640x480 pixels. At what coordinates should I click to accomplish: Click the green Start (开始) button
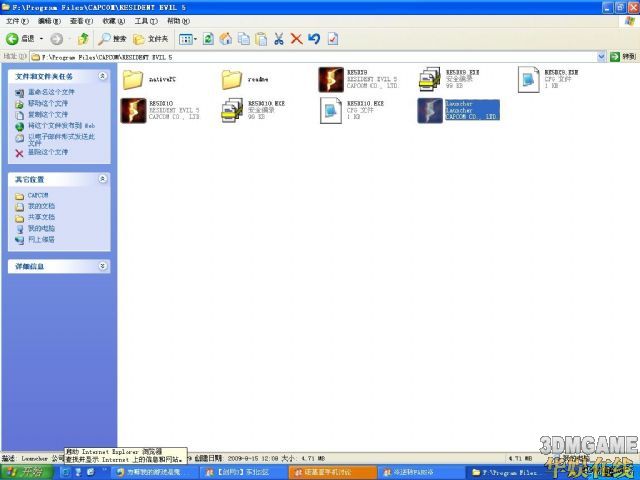click(27, 472)
